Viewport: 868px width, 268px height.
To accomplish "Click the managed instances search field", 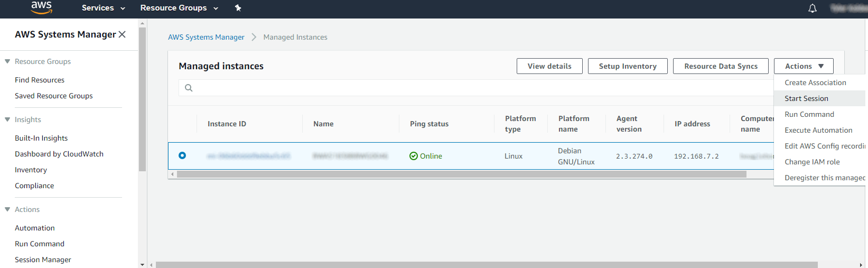I will [x=475, y=88].
